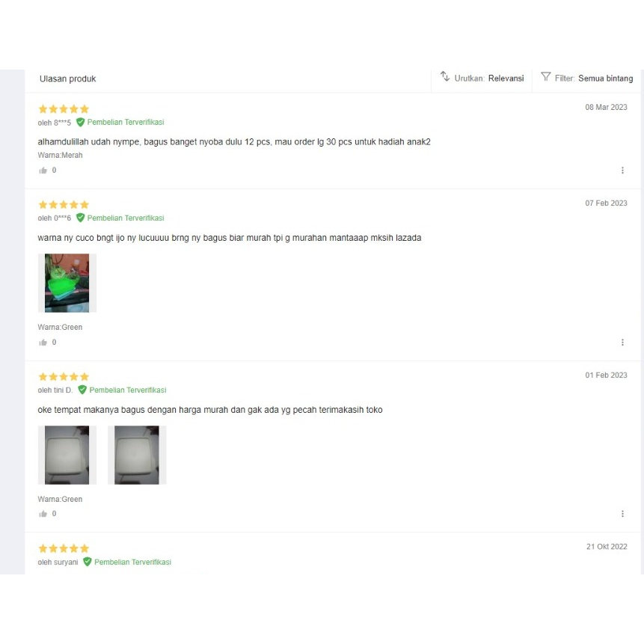Open more options for the 08 Mar 2023 review
This screenshot has height=644, width=644.
[622, 171]
